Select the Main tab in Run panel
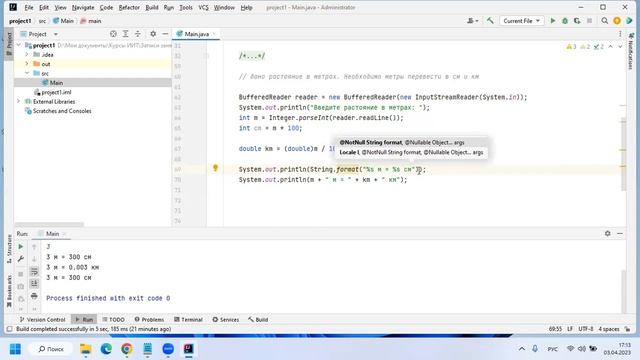This screenshot has width=640, height=360. 52,233
